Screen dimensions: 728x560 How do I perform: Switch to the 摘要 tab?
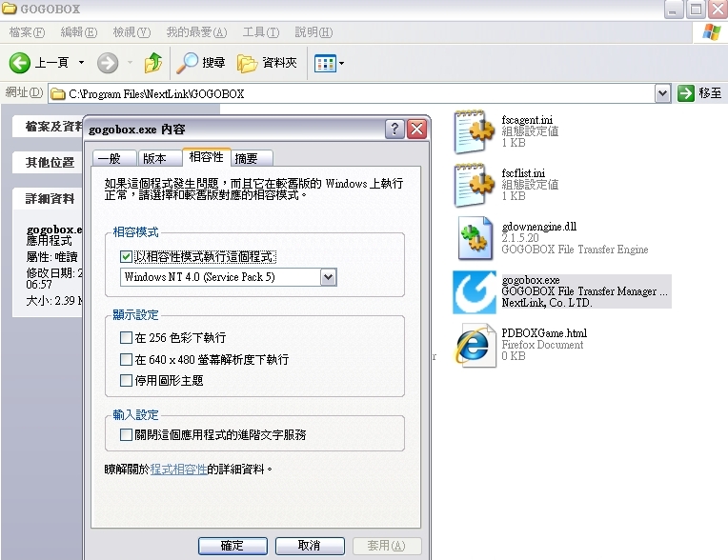252,158
